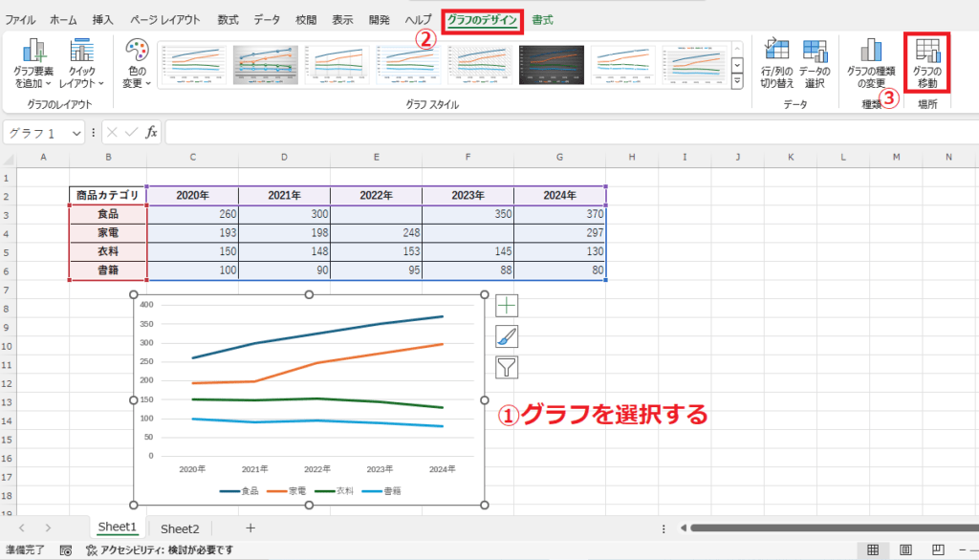The height and width of the screenshot is (560, 979).
Task: Open the ホーム (Home) tab
Action: click(63, 20)
